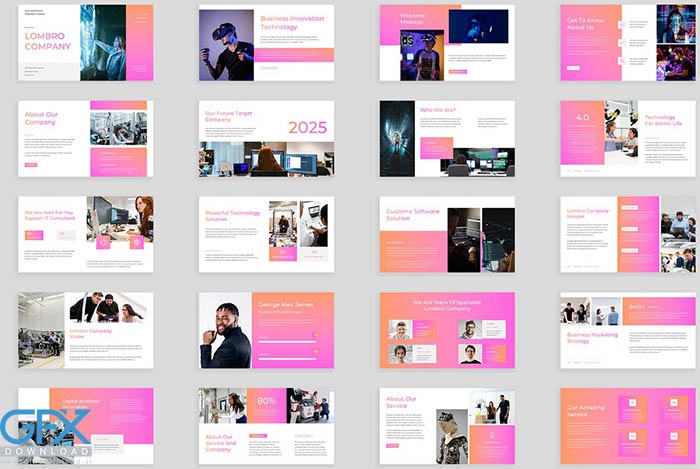Image resolution: width=700 pixels, height=469 pixels.
Task: Select the Who We Are? slide
Action: (x=447, y=138)
